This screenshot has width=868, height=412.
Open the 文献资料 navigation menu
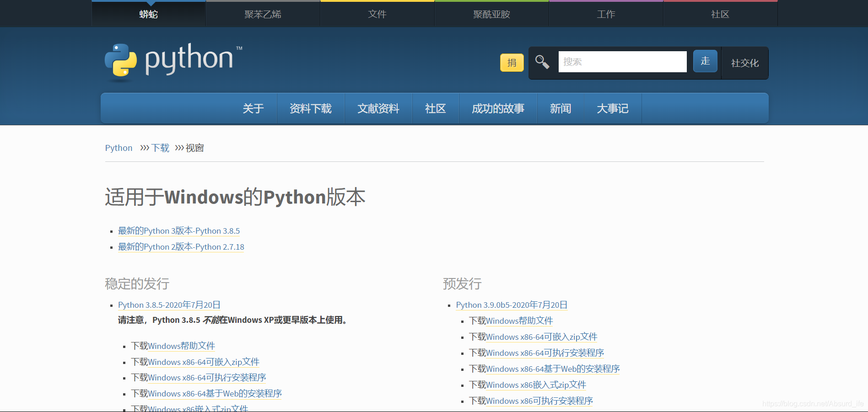378,108
